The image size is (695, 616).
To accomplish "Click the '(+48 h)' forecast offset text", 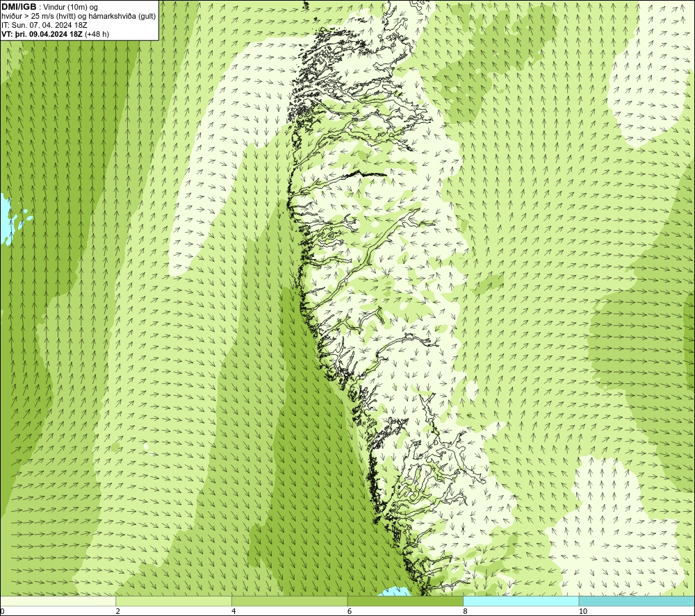I will click(97, 33).
